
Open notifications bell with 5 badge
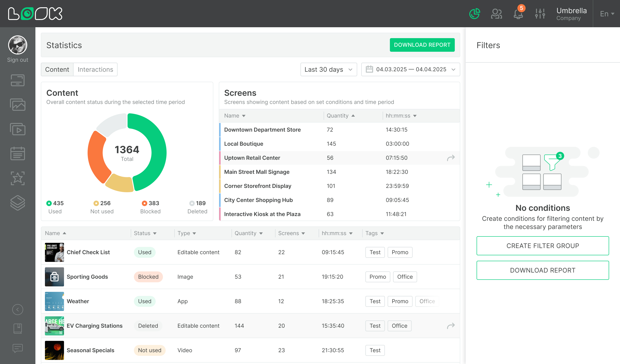click(518, 14)
